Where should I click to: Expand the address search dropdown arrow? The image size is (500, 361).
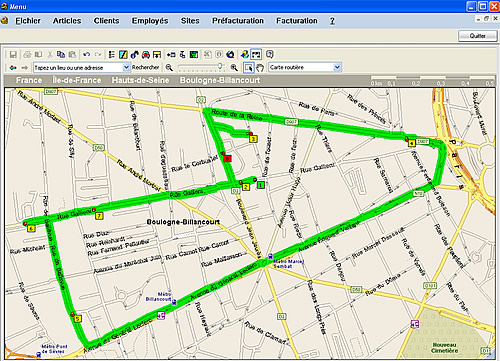coord(126,67)
